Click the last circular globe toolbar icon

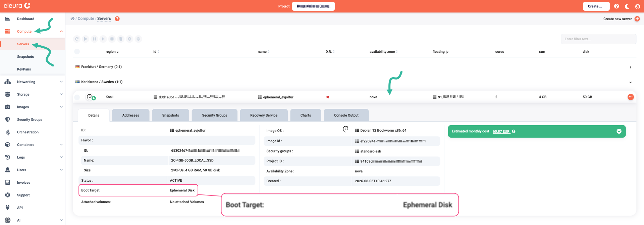coord(138,39)
